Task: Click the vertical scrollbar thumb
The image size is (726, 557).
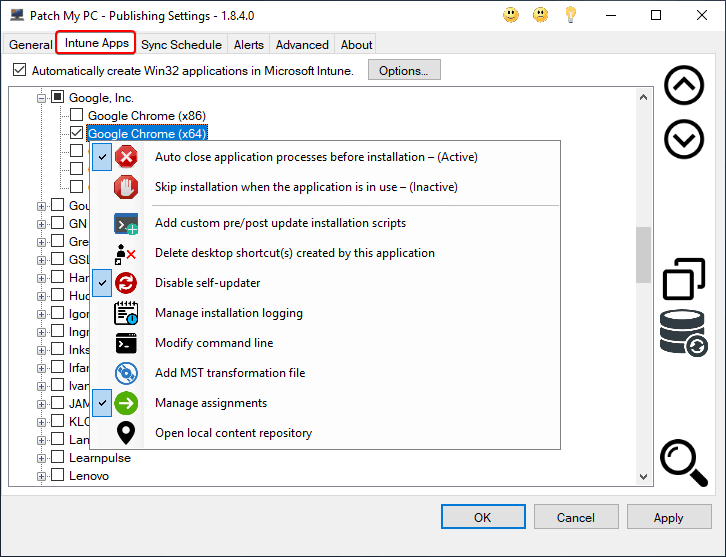Action: click(x=643, y=255)
